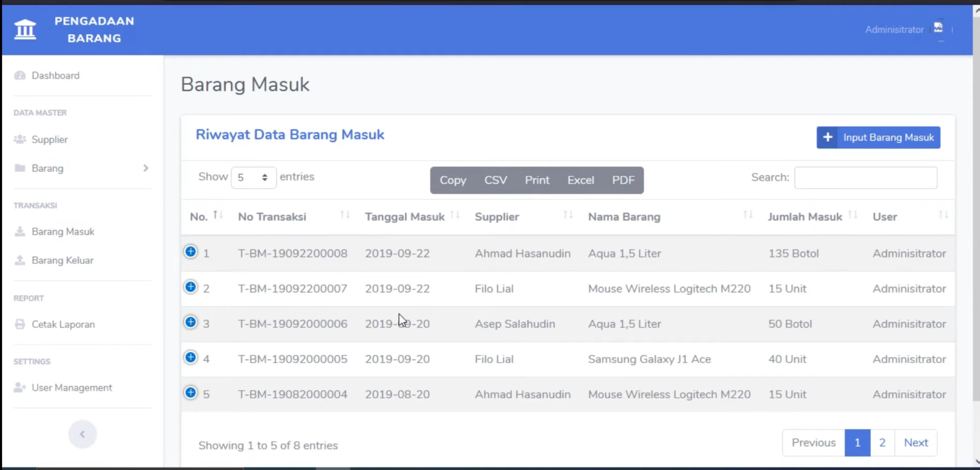The width and height of the screenshot is (980, 470).
Task: Open the Supplier menu item
Action: 50,139
